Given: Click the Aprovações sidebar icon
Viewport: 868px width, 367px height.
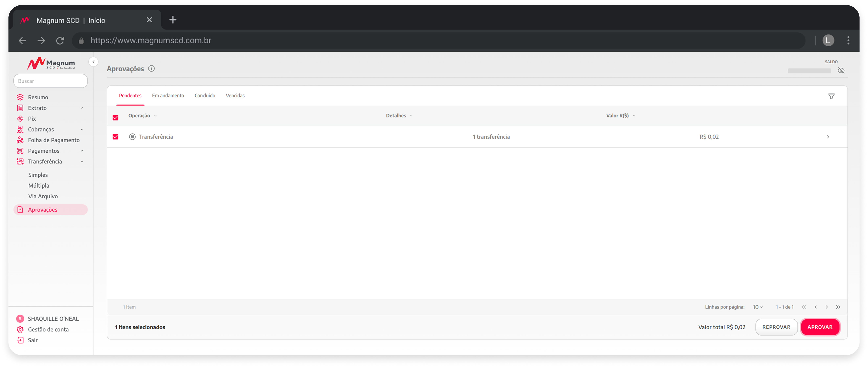Looking at the screenshot, I should 20,210.
